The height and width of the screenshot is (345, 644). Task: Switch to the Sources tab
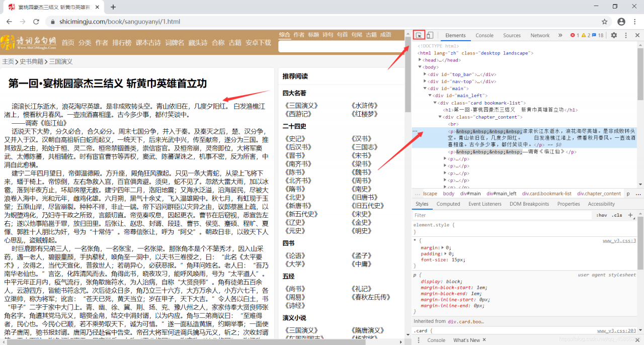tap(512, 35)
